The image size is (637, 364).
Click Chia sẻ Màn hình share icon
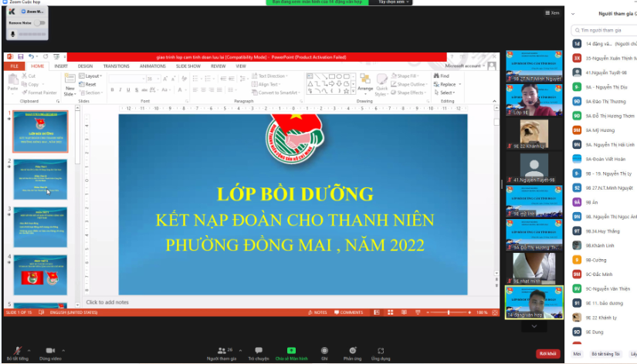(291, 351)
